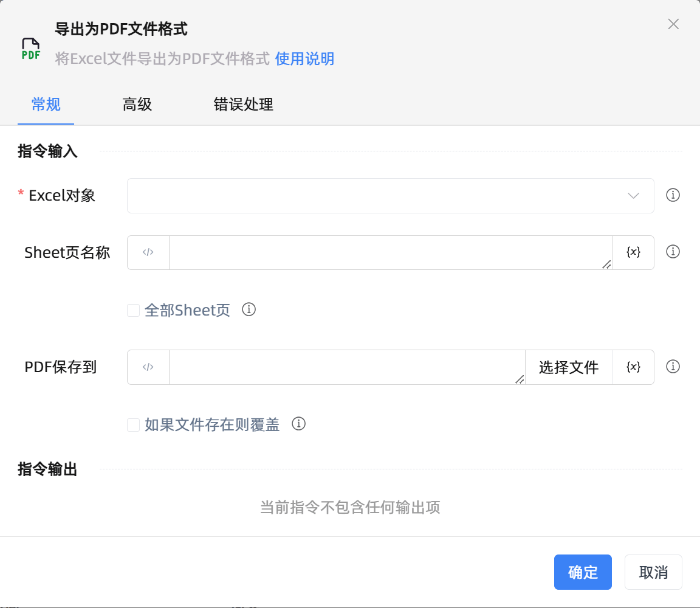Check 如果文件存在则覆盖 option
Viewport: 700px width, 608px height.
tap(133, 424)
